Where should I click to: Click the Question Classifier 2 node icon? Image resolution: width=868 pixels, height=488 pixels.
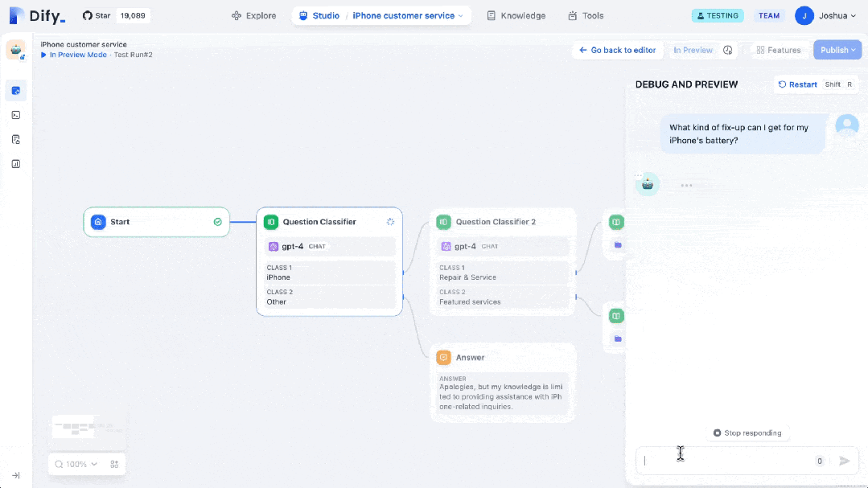coord(443,222)
